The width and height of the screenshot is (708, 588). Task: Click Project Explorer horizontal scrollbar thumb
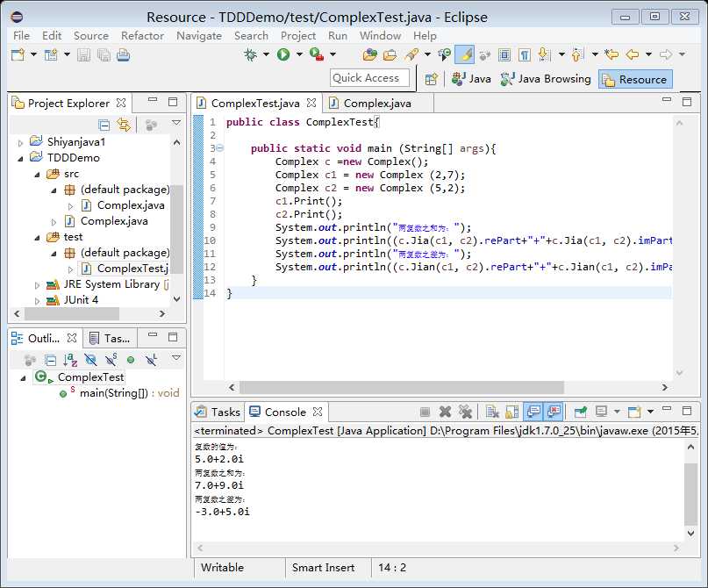pos(72,313)
